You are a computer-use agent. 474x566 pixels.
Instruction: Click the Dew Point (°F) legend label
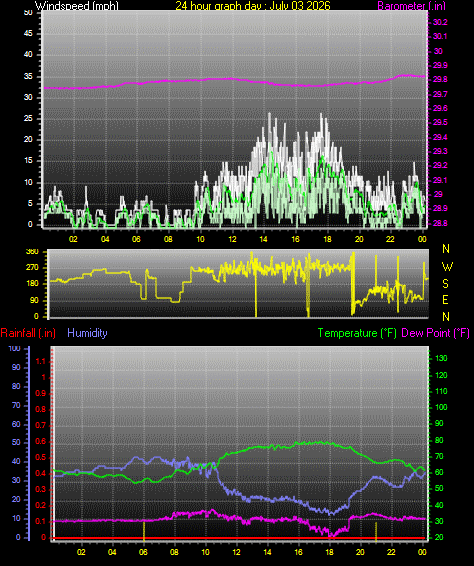click(435, 333)
